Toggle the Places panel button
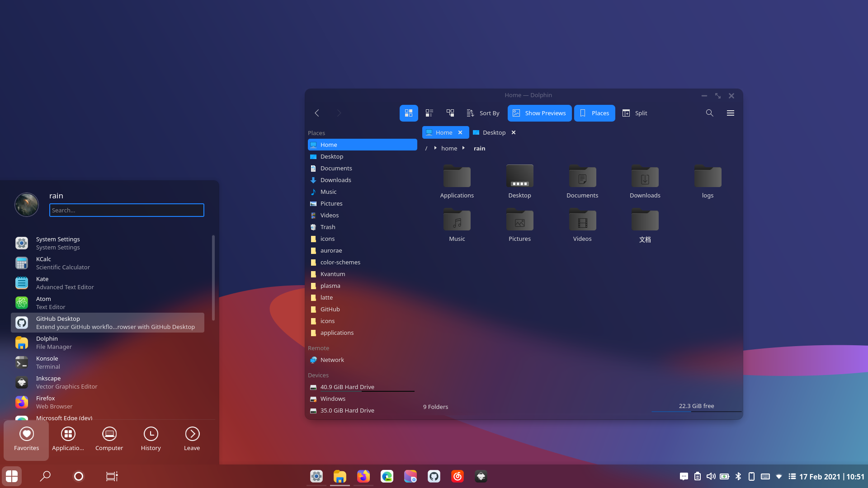The height and width of the screenshot is (488, 868). (x=594, y=113)
